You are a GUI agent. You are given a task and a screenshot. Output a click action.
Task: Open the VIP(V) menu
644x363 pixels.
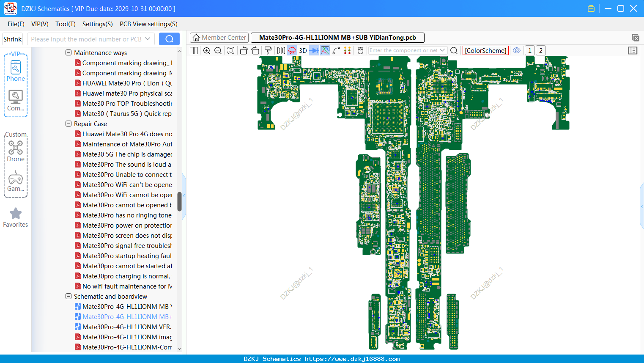point(40,24)
